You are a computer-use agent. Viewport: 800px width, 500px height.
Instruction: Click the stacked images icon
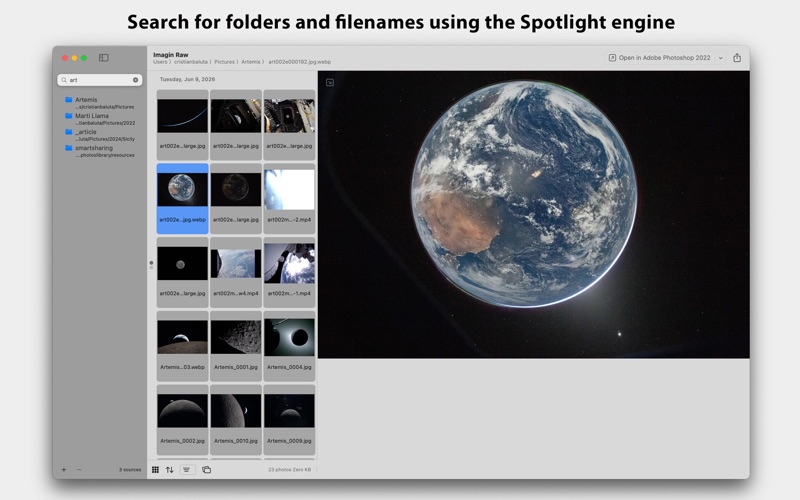coord(206,469)
